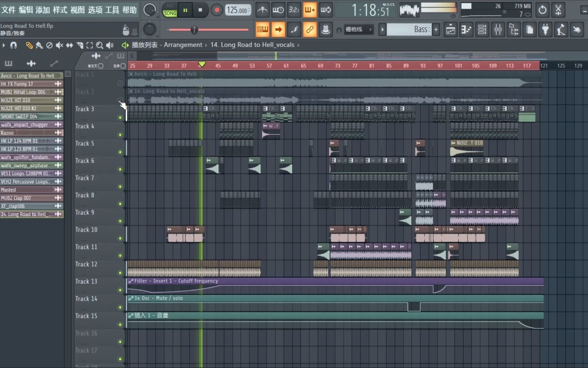The height and width of the screenshot is (368, 588).
Task: Toggle mute LED on Track 15
Action: pyautogui.click(x=120, y=324)
